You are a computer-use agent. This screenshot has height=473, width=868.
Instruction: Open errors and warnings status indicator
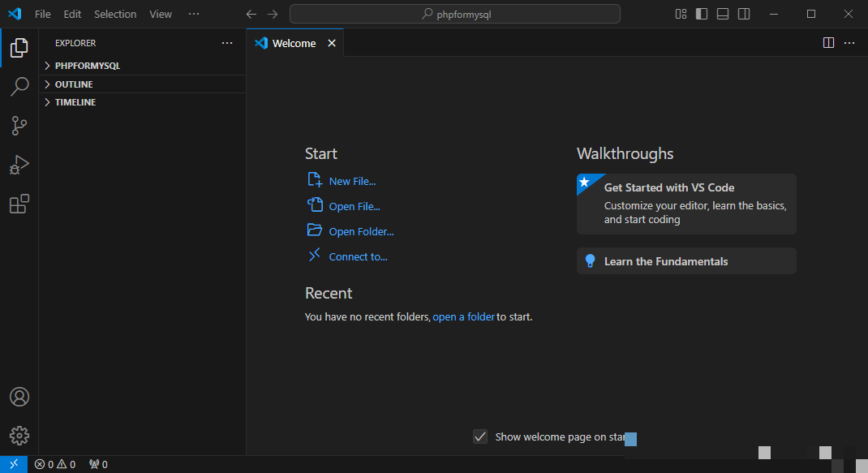click(x=55, y=464)
